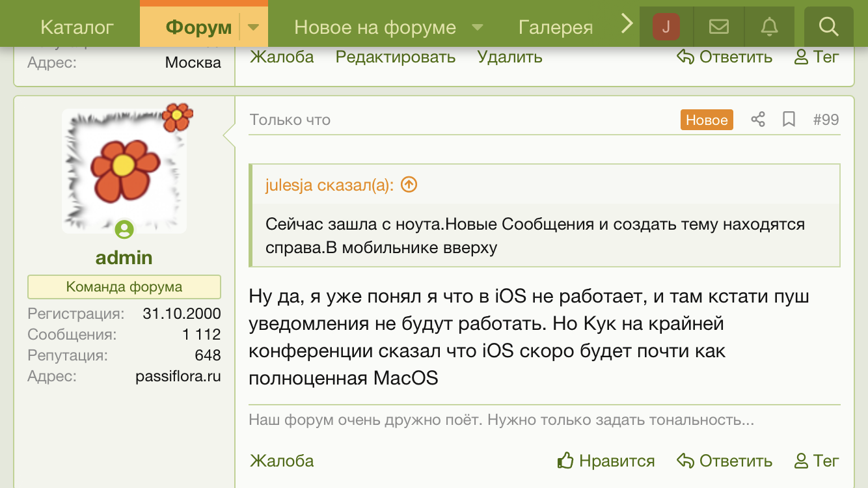Open notifications bell icon

[x=769, y=27]
